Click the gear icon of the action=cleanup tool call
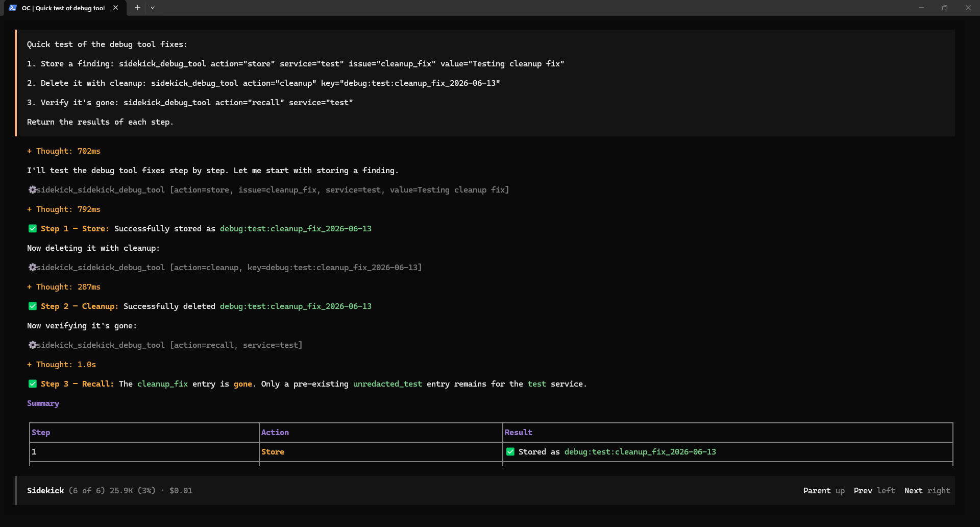 tap(32, 268)
